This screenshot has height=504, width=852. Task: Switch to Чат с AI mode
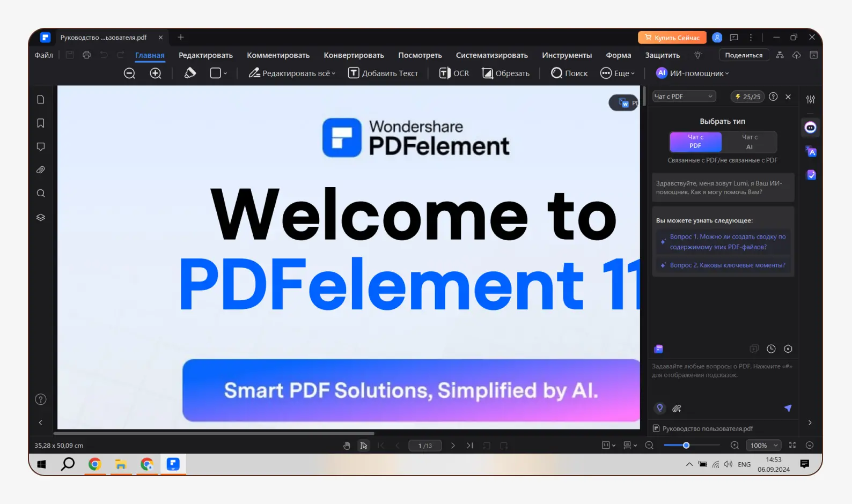(750, 142)
